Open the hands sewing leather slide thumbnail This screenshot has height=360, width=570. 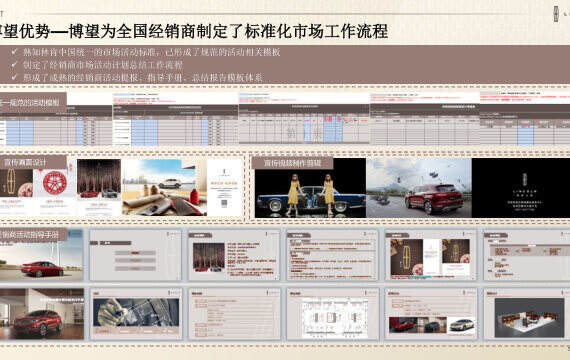(136, 314)
